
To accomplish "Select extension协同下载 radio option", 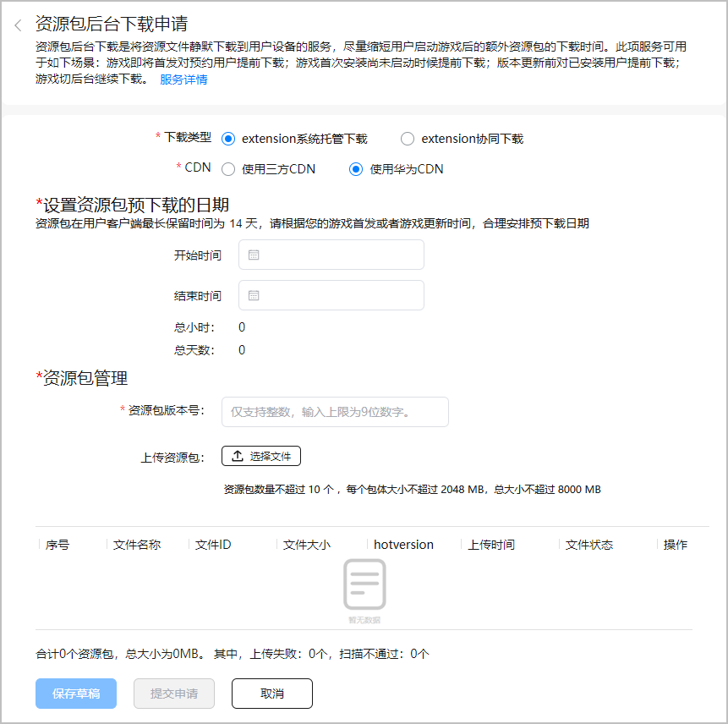I will 408,139.
